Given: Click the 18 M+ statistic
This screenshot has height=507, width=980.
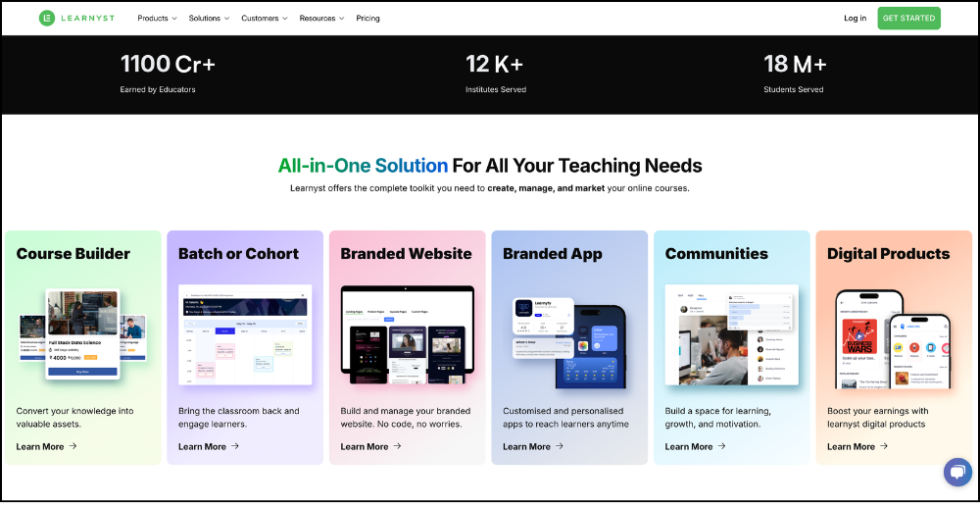Looking at the screenshot, I should [795, 64].
